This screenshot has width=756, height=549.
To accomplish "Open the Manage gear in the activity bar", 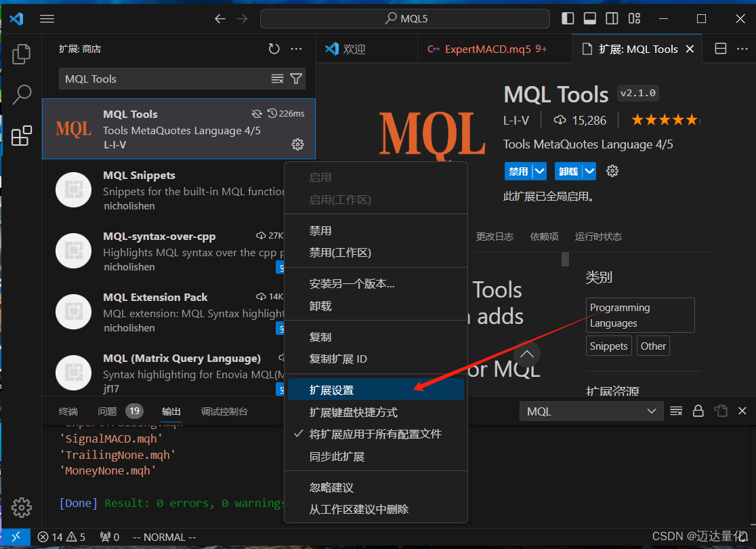I will pyautogui.click(x=21, y=508).
